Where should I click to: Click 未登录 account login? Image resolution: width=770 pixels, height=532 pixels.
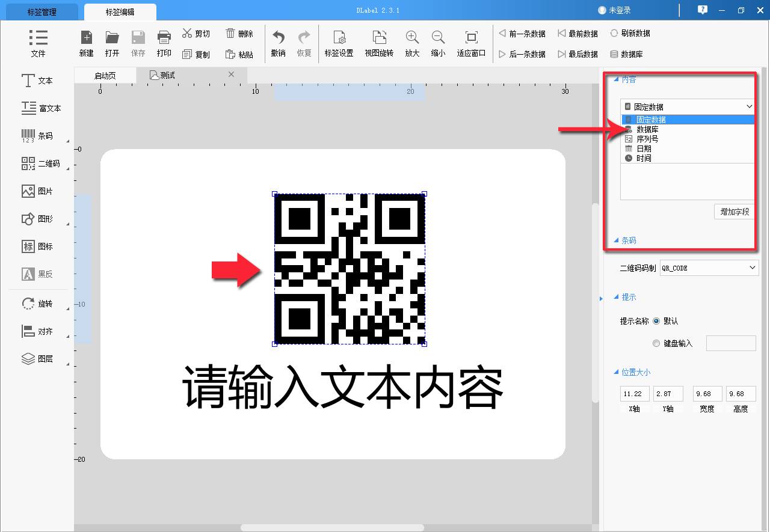point(614,11)
